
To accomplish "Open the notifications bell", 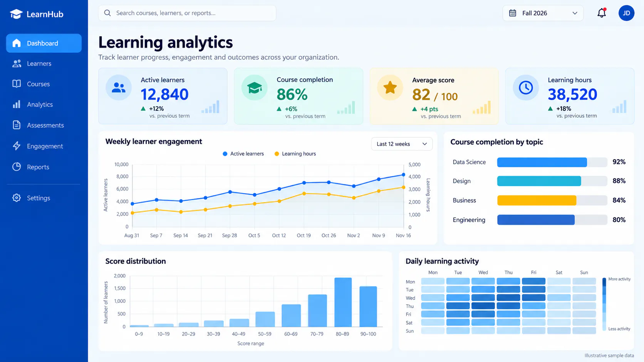I will tap(602, 13).
